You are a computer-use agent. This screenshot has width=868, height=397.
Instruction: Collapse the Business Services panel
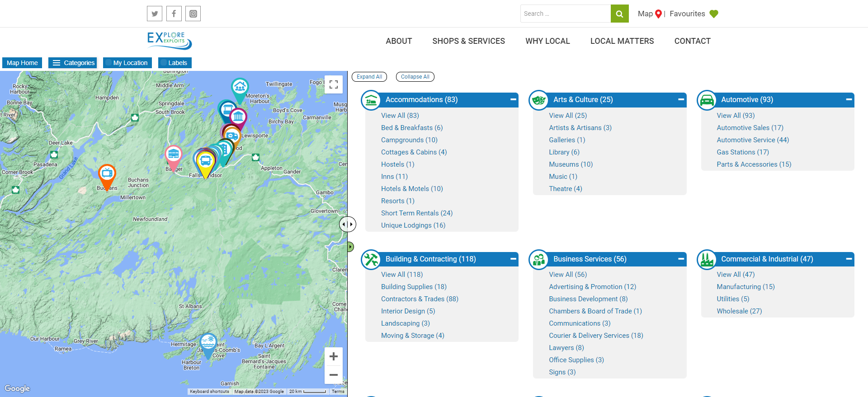[x=681, y=259]
